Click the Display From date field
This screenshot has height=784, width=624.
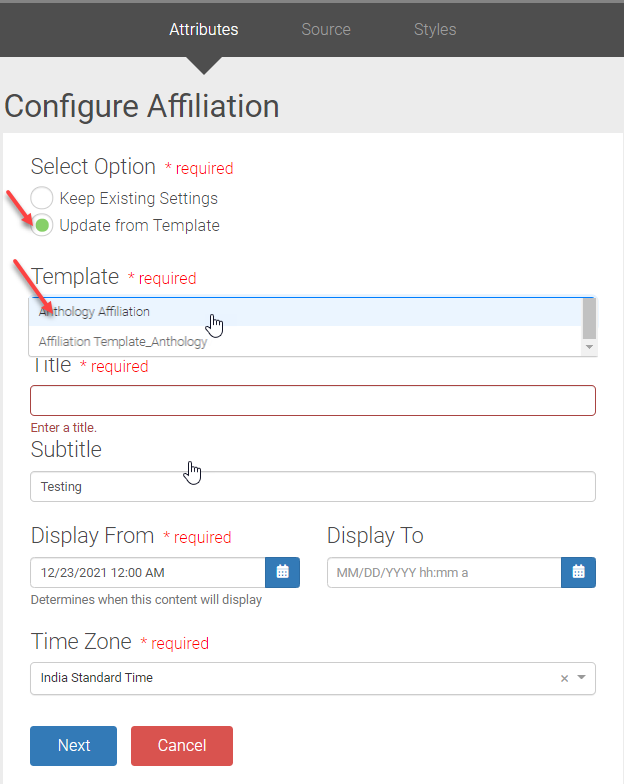[147, 572]
